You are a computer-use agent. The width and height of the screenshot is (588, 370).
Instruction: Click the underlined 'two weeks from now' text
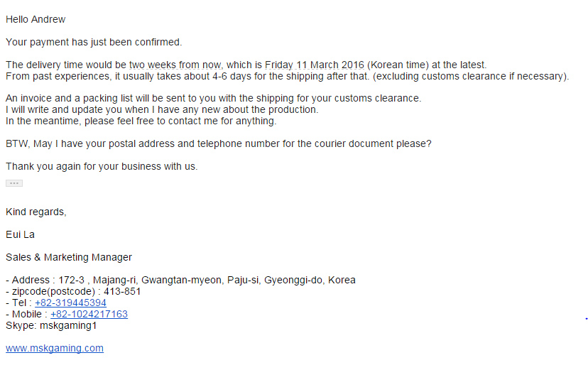point(175,65)
